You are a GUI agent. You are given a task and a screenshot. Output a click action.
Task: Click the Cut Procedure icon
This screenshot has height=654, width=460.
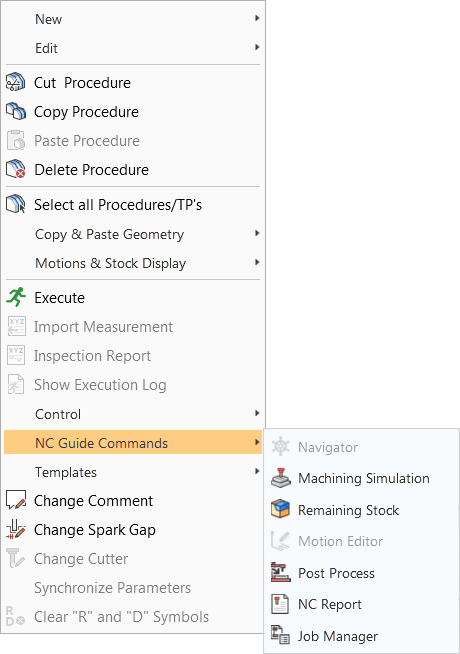click(x=15, y=82)
